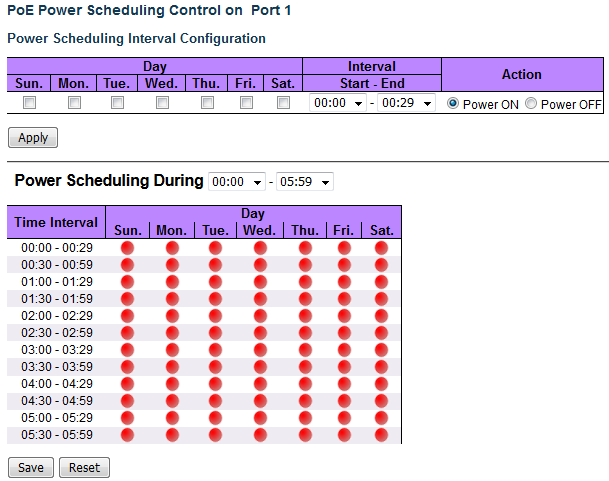Click Saturday red dot in 05:30 - 05:59 row
The height and width of the screenshot is (481, 609).
(381, 434)
